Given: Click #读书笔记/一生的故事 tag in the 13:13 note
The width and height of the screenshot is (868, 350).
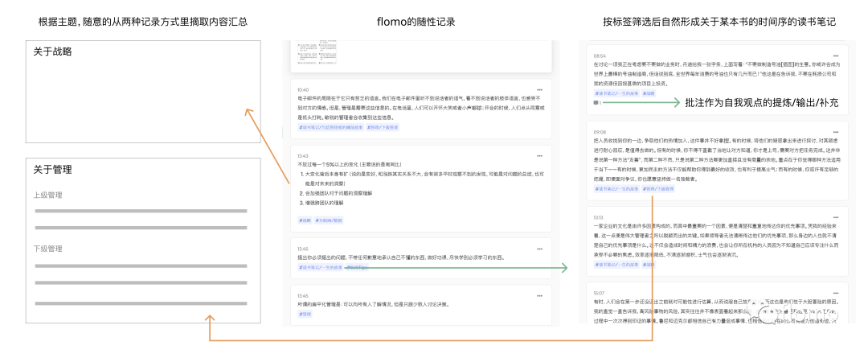Looking at the screenshot, I should point(616,265).
